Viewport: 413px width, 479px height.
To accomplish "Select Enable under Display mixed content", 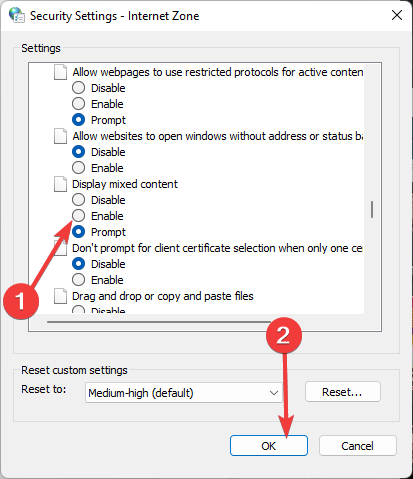I will 78,216.
